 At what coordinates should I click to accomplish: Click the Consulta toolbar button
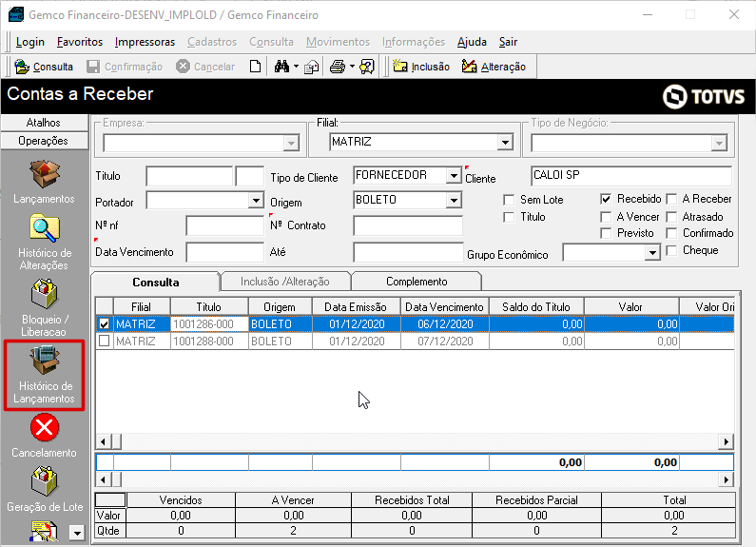coord(44,67)
